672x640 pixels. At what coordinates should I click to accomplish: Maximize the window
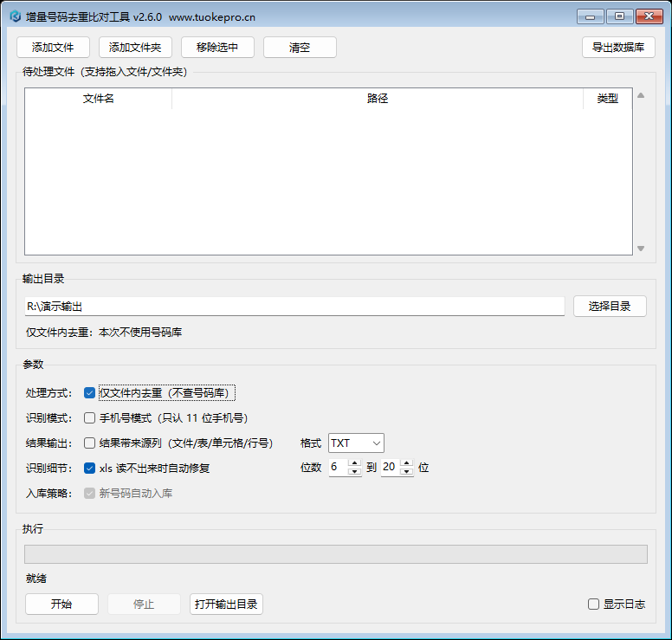620,16
